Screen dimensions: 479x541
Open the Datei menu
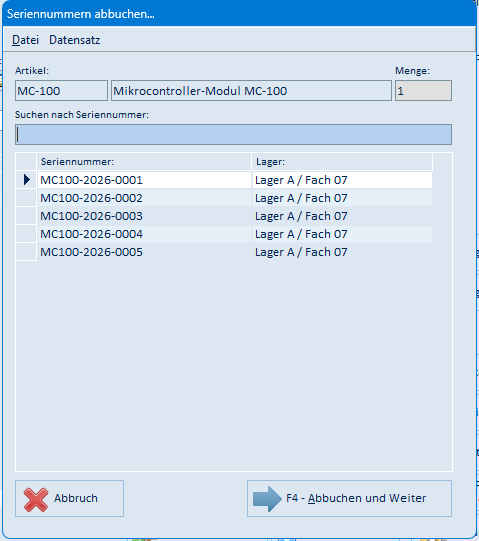coord(25,40)
